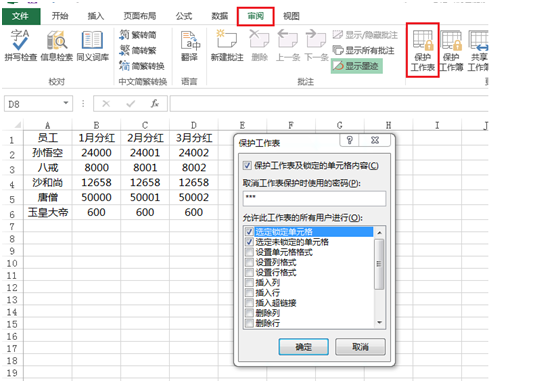Image resolution: width=558 pixels, height=383 pixels.
Task: Click the fx insert function icon
Action: tap(154, 104)
